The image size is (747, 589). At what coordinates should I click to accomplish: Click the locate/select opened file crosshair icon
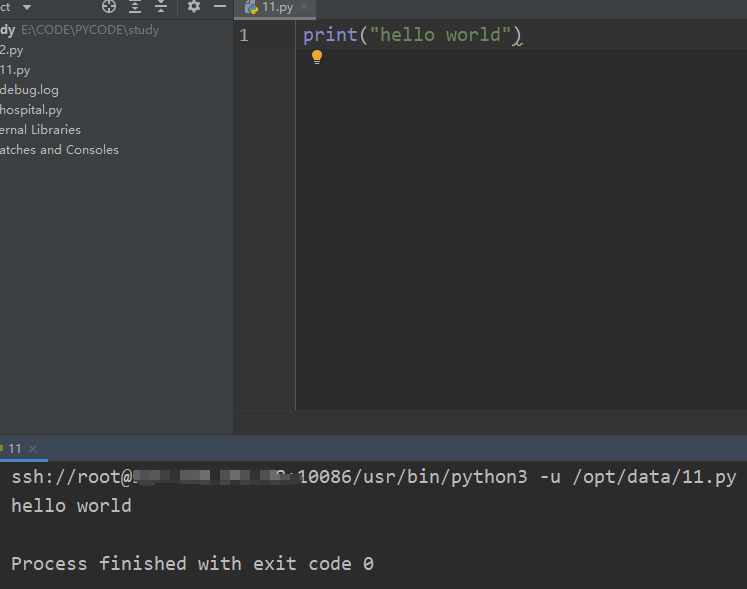pyautogui.click(x=109, y=7)
